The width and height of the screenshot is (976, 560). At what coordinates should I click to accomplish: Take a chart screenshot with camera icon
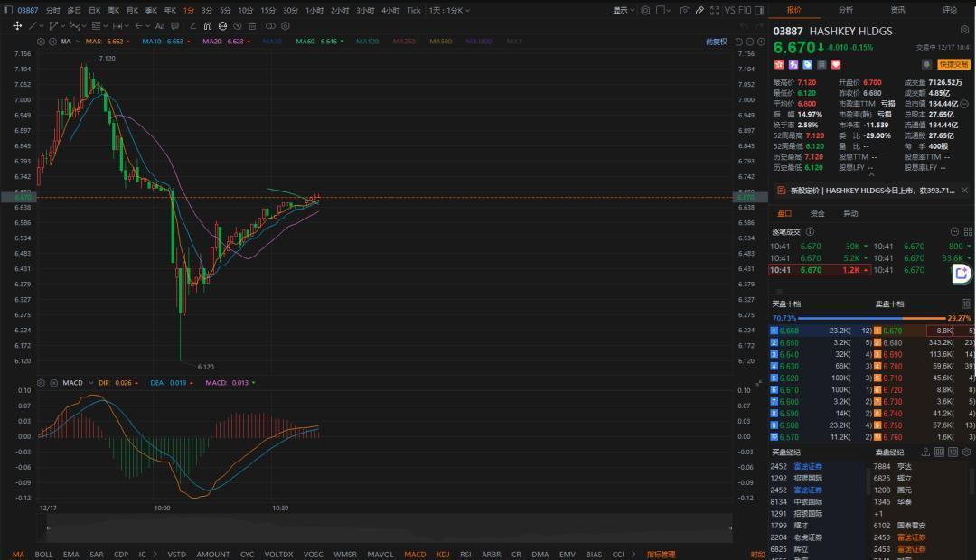(685, 10)
